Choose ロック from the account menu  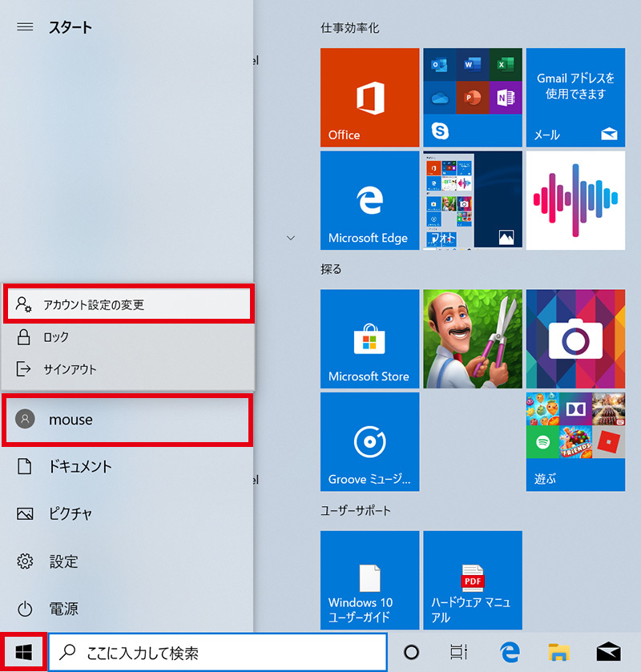coord(129,337)
